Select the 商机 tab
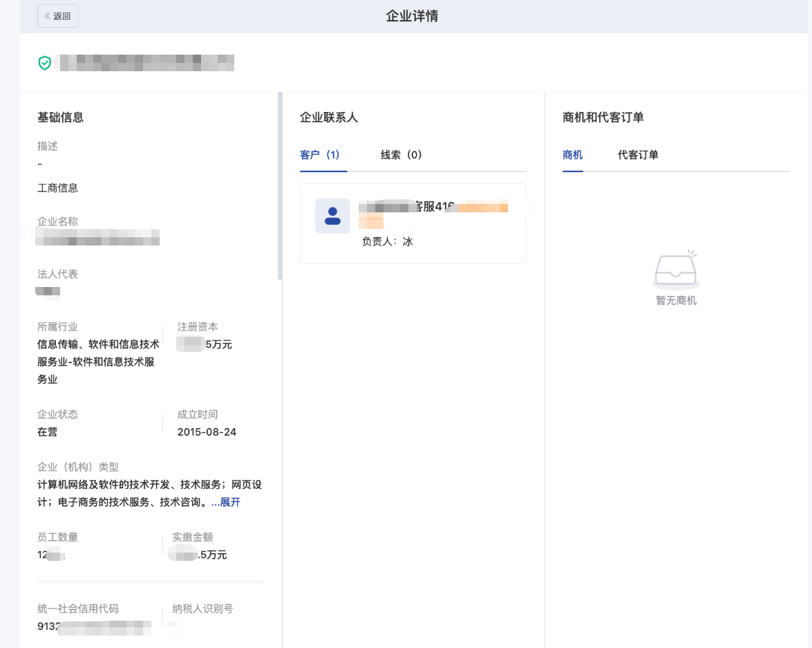This screenshot has width=812, height=648. [x=572, y=155]
